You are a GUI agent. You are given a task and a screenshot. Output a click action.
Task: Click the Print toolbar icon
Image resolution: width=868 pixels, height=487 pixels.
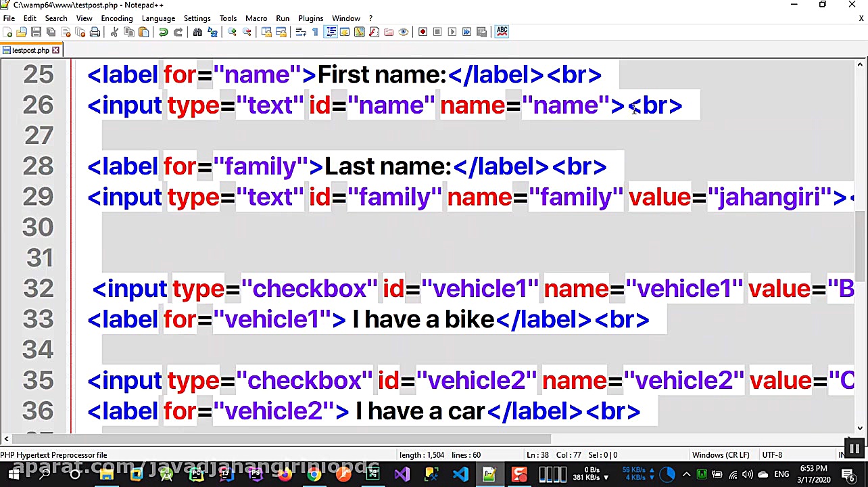95,32
